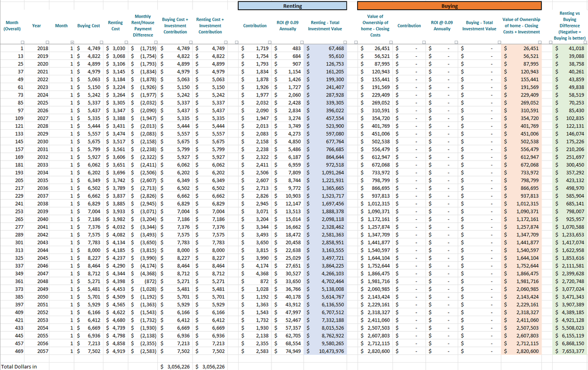Open the Month (Overall) column filter dropdown
Image resolution: width=588 pixels, height=370 pixels.
(x=22, y=42)
